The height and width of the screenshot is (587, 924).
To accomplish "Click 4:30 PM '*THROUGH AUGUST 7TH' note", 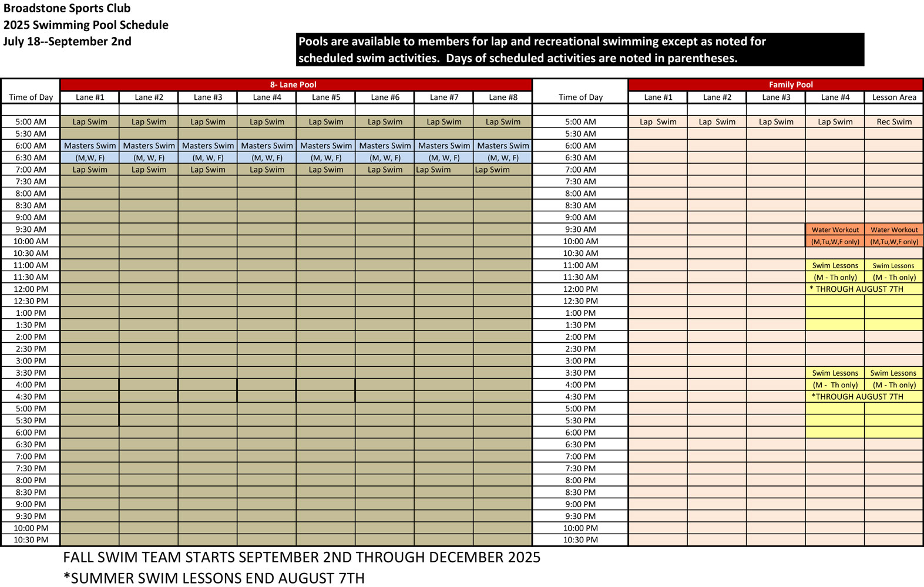I will [x=858, y=397].
